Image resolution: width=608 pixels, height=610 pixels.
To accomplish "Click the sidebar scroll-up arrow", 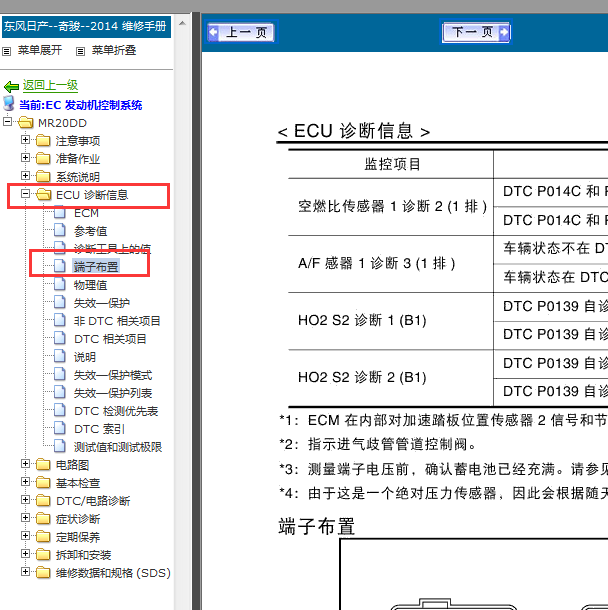I will (x=182, y=23).
